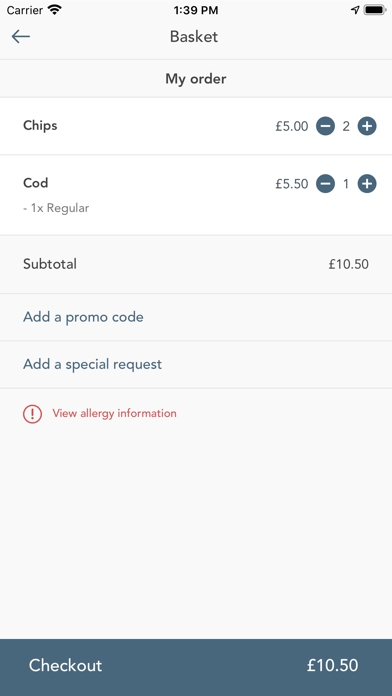Click the location services arrow icon
The image size is (392, 696).
coord(355,10)
